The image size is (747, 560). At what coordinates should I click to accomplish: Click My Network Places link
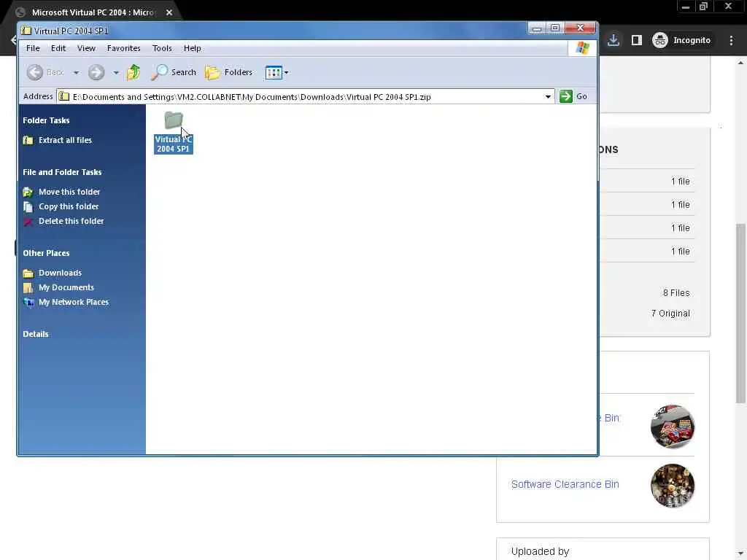pos(74,303)
